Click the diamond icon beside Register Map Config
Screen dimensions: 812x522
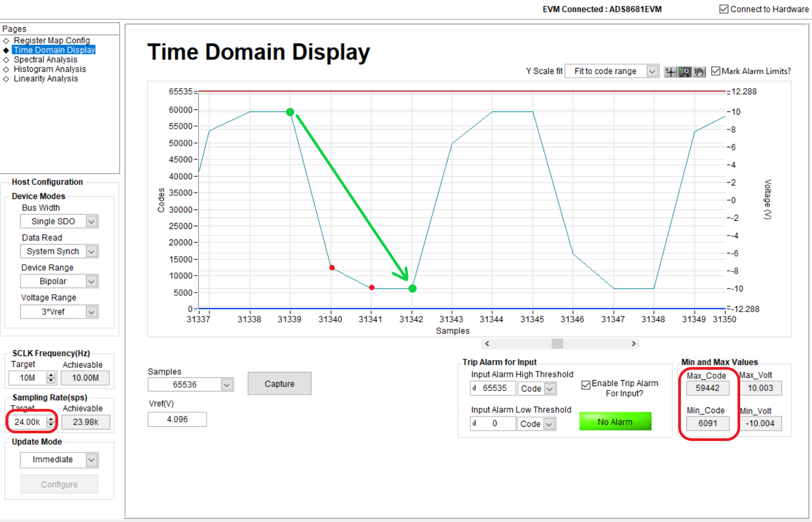pos(7,40)
